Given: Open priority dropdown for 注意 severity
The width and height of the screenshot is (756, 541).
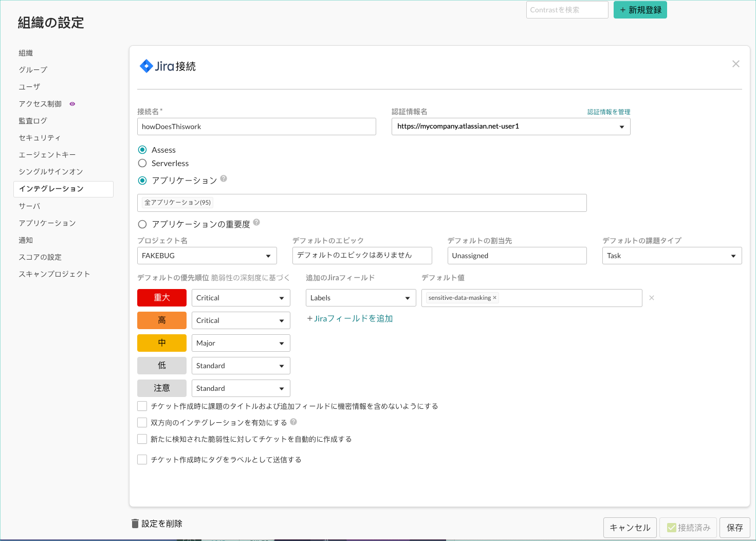Looking at the screenshot, I should coord(241,388).
